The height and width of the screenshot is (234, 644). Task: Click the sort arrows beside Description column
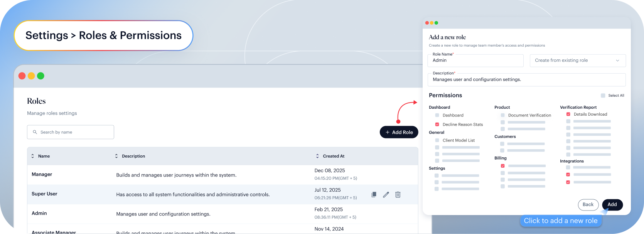click(116, 156)
